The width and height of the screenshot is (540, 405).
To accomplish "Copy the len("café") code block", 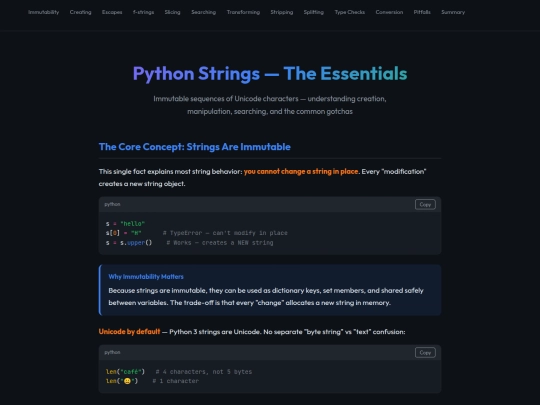I will click(x=425, y=353).
